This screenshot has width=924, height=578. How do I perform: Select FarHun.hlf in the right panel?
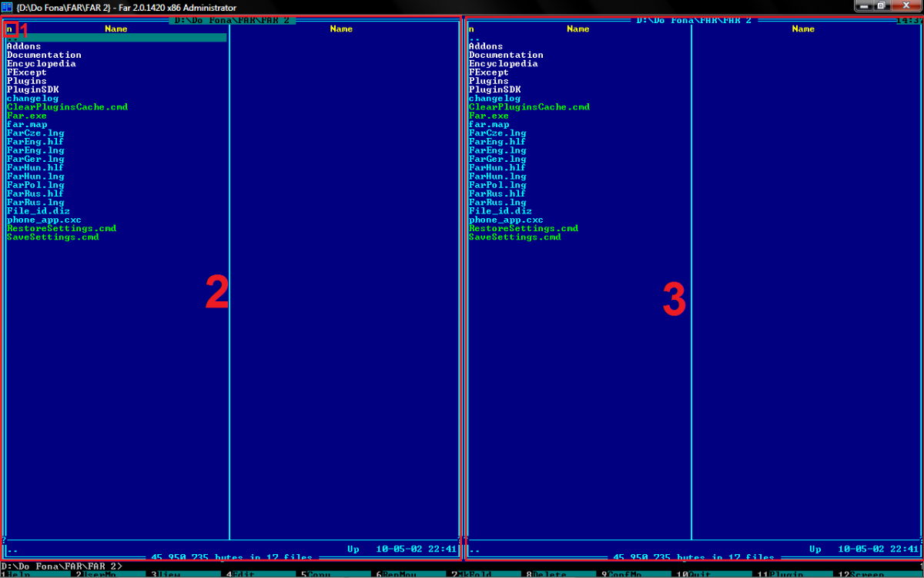pyautogui.click(x=497, y=168)
